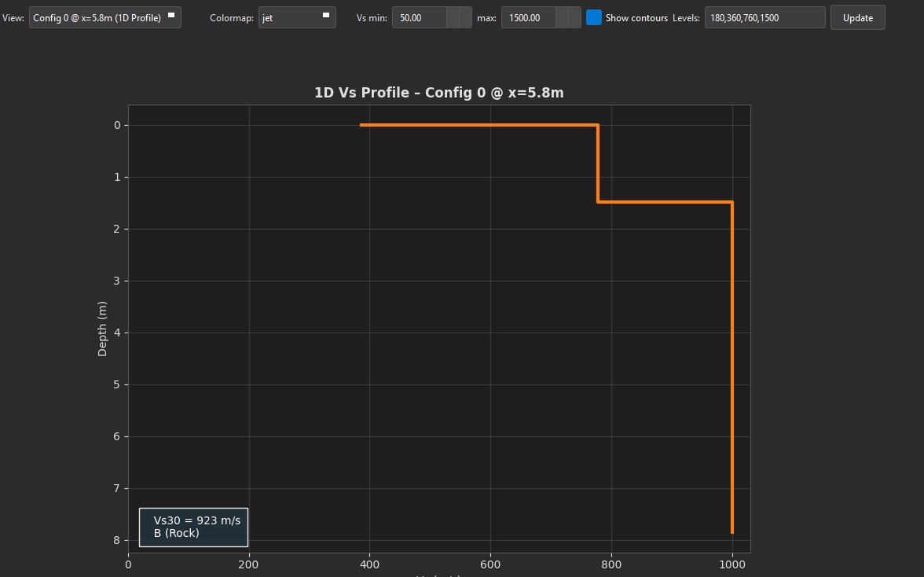Click the 'Vs min:' label text
924x577 pixels.
point(372,17)
